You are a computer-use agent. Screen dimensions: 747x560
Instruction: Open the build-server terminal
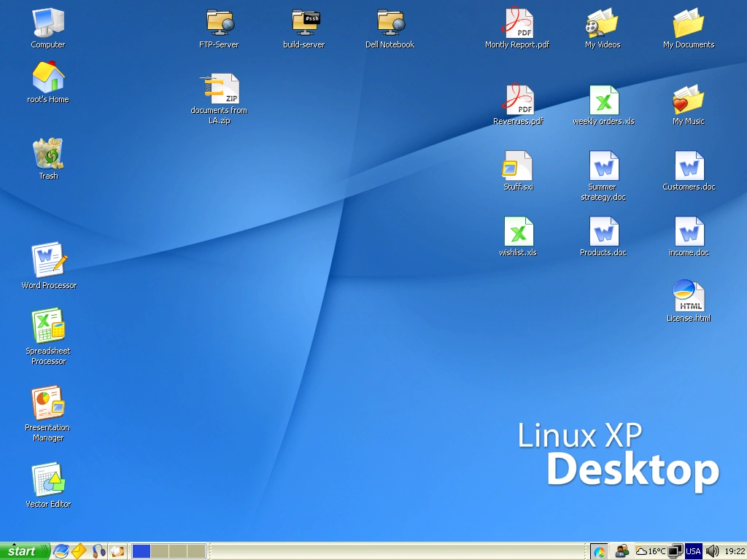point(303,22)
